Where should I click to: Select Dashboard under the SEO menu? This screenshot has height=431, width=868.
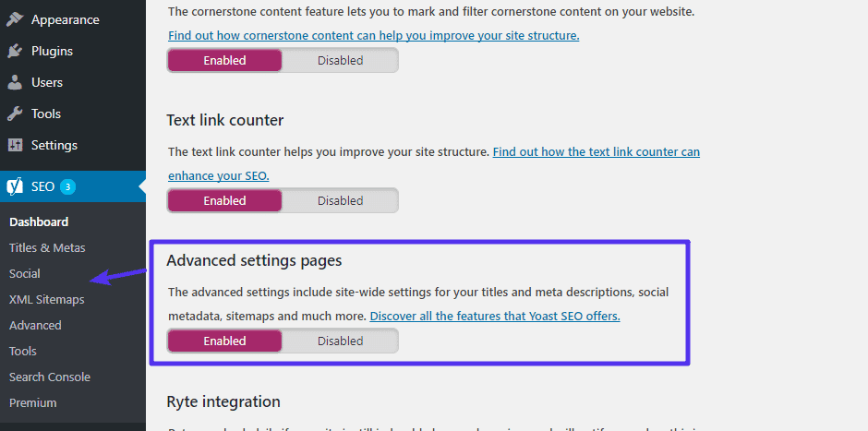tap(39, 221)
